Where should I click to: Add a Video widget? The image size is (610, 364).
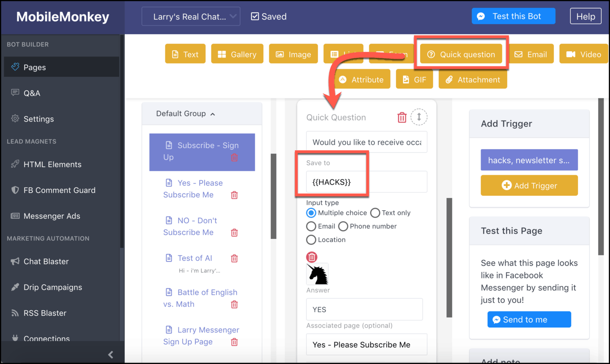(584, 54)
